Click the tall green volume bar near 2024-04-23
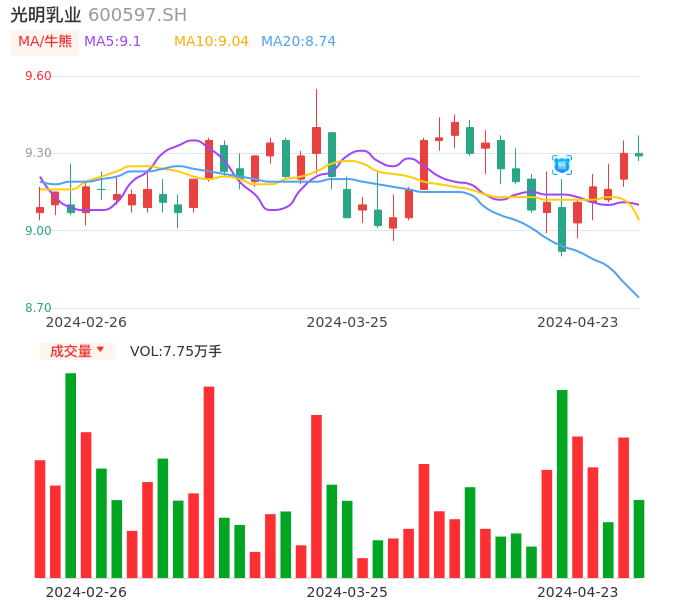This screenshot has height=606, width=686. click(562, 484)
